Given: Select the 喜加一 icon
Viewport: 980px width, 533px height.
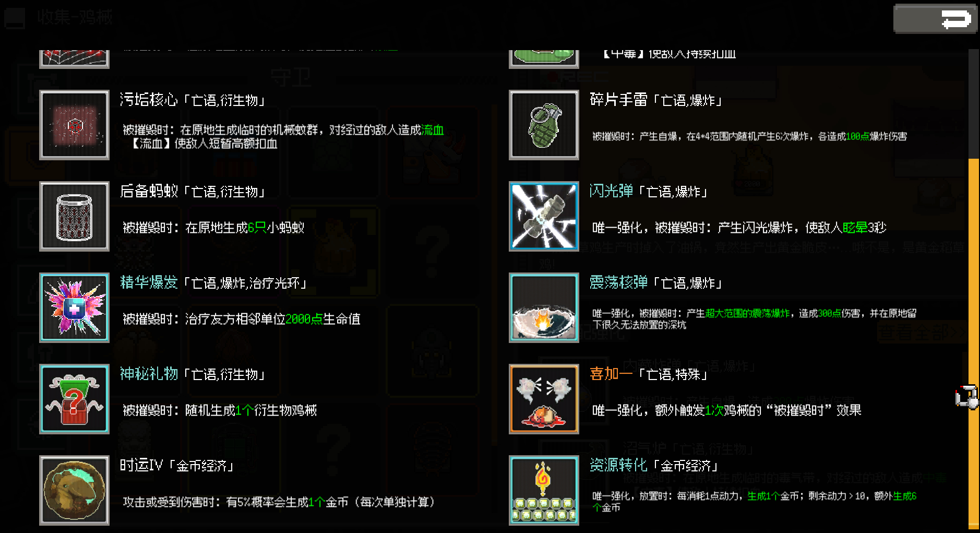Looking at the screenshot, I should pos(544,399).
